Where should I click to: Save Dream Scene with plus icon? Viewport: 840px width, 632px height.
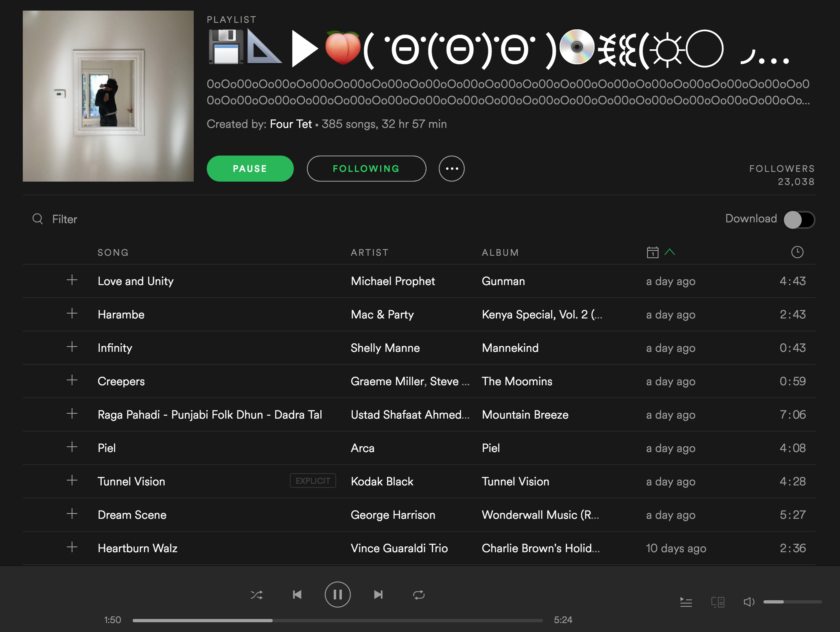[x=72, y=514]
